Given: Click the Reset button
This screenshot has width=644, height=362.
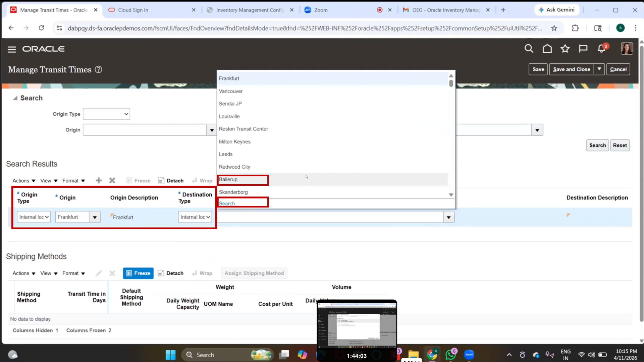Looking at the screenshot, I should tap(620, 145).
